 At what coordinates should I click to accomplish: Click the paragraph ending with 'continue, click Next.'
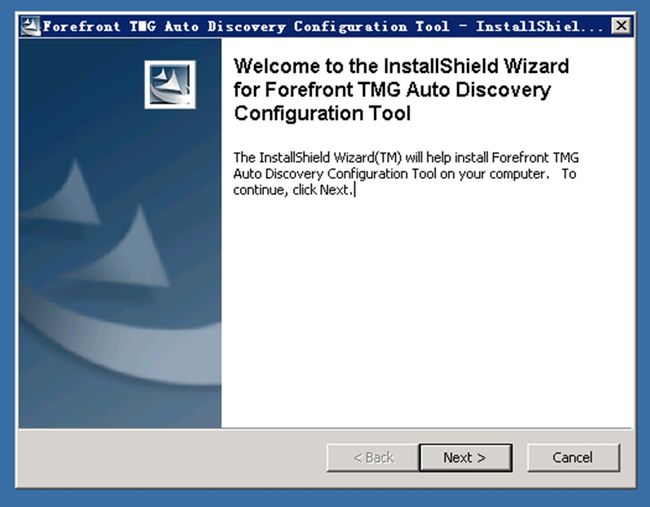(405, 174)
